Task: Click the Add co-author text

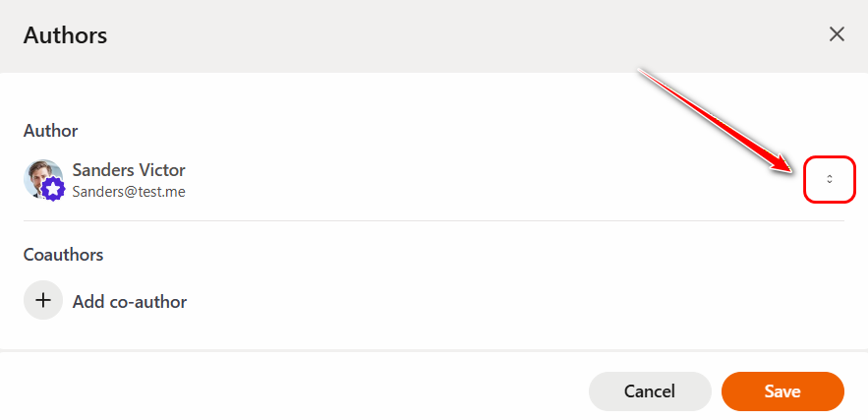Action: [130, 301]
